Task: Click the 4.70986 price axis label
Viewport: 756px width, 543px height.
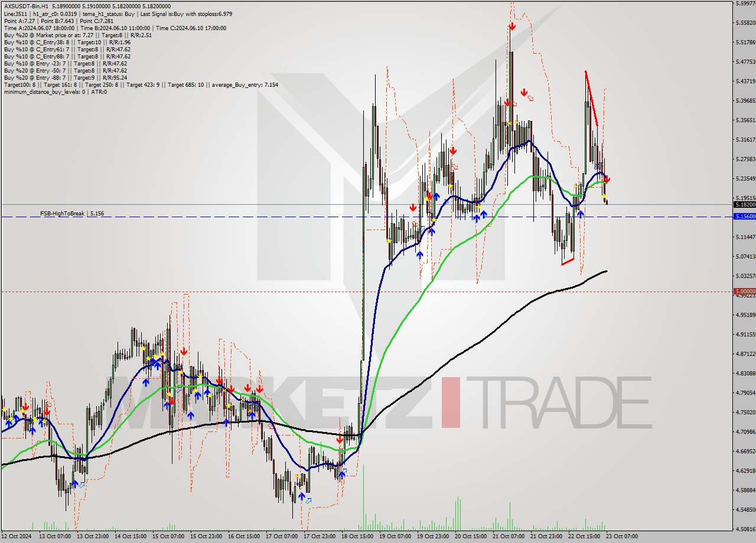Action: pyautogui.click(x=745, y=431)
